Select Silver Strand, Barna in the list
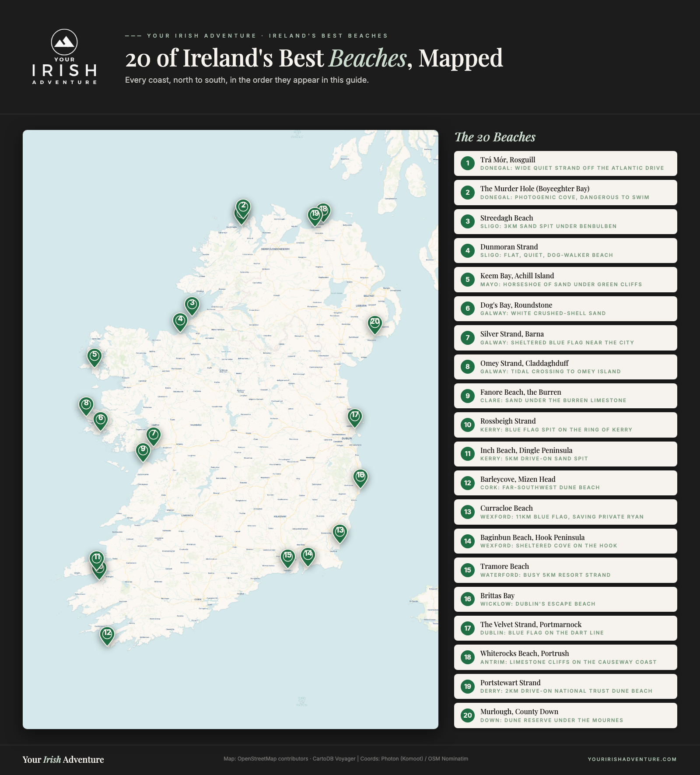The width and height of the screenshot is (700, 775). tap(566, 338)
